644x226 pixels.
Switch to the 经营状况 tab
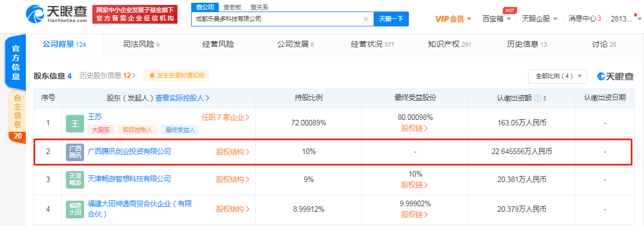(372, 45)
